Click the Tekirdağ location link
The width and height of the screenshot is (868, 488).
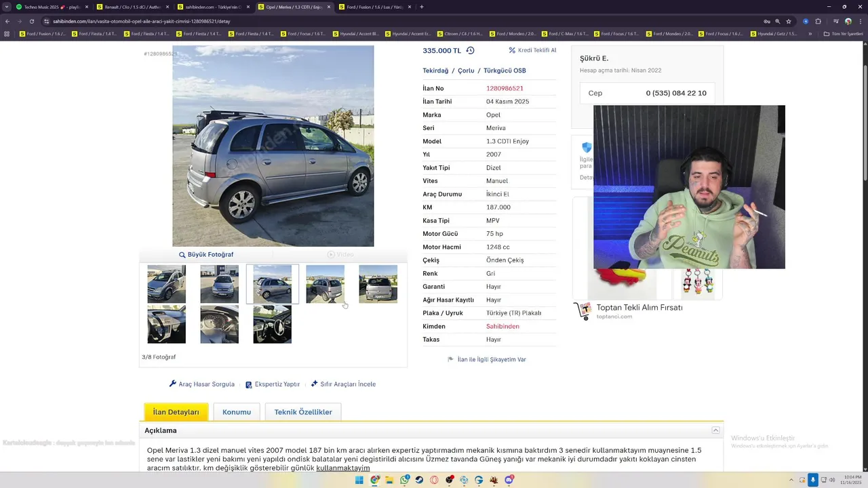(435, 70)
